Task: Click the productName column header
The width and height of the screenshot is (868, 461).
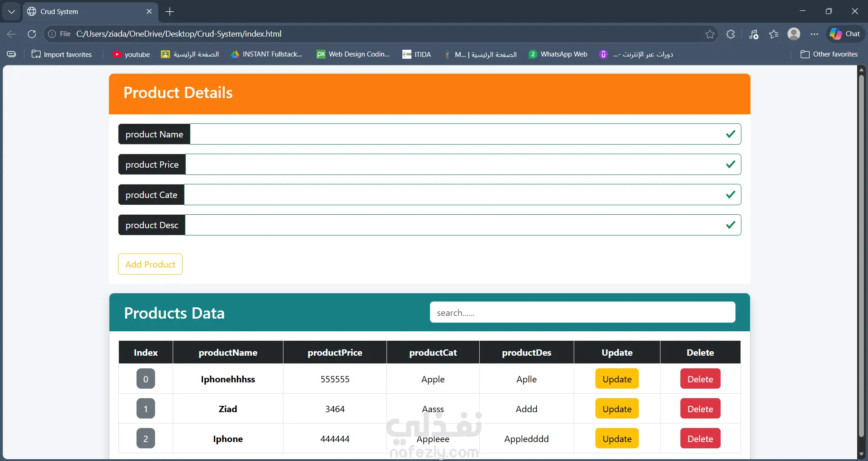Action: (228, 353)
